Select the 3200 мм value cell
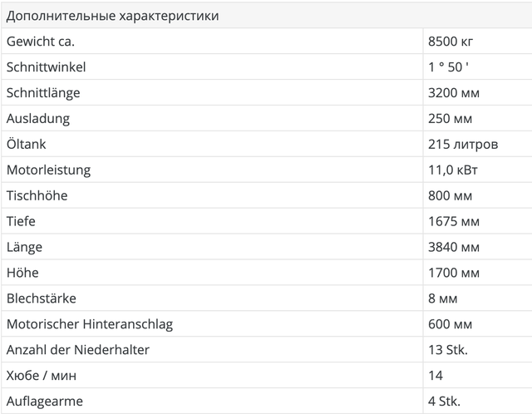 point(453,93)
